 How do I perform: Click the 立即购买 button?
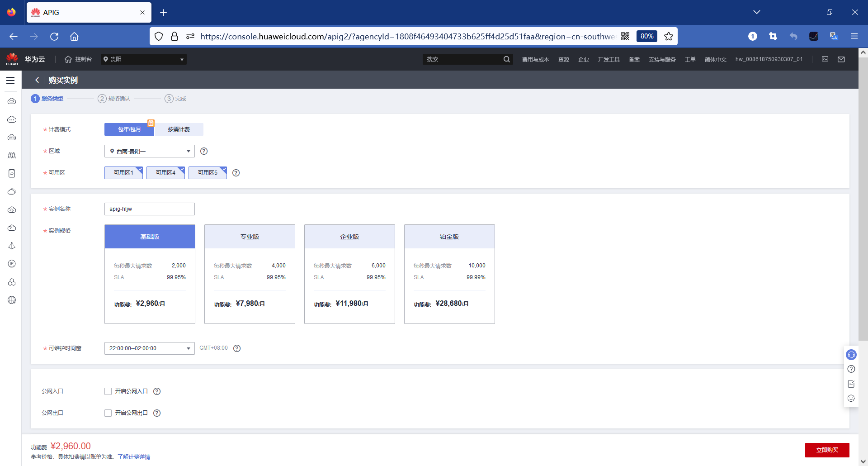827,450
